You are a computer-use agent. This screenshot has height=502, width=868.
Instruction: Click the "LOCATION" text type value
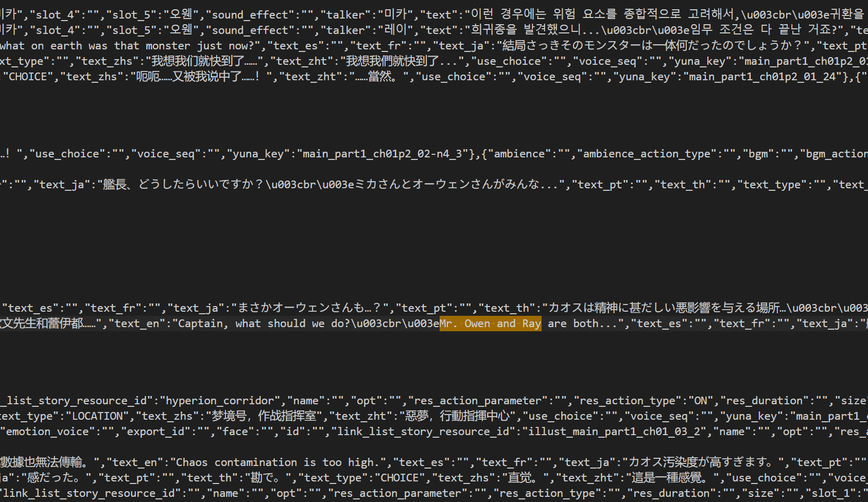[x=97, y=416]
